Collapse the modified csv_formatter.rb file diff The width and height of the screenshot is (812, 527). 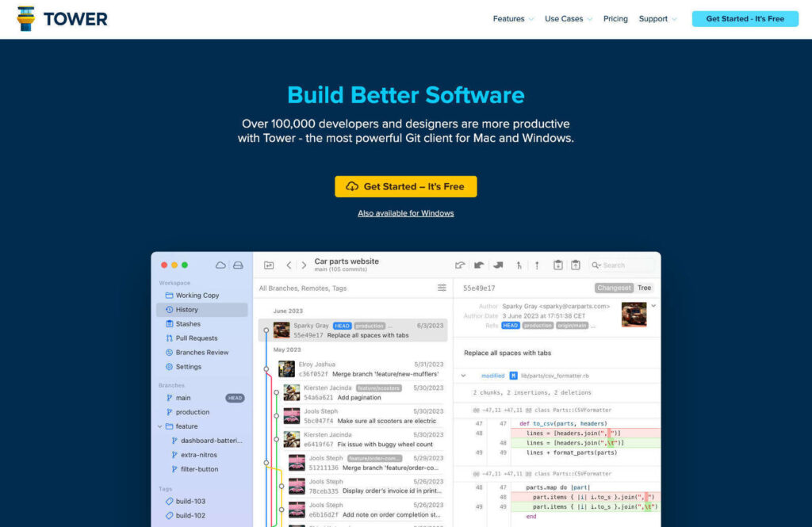coord(463,376)
